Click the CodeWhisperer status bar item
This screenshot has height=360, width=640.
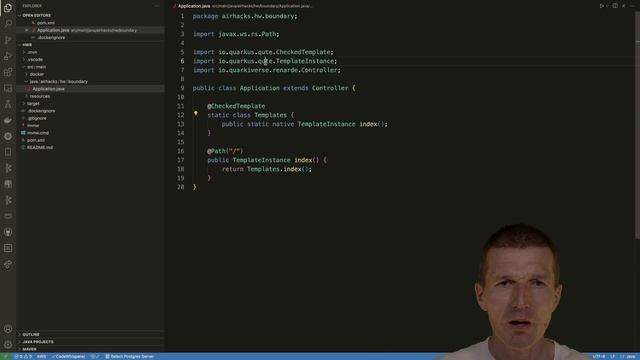pos(69,356)
